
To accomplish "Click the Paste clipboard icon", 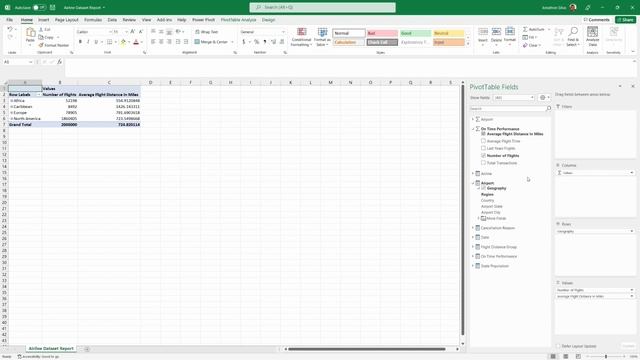I will coord(30,33).
